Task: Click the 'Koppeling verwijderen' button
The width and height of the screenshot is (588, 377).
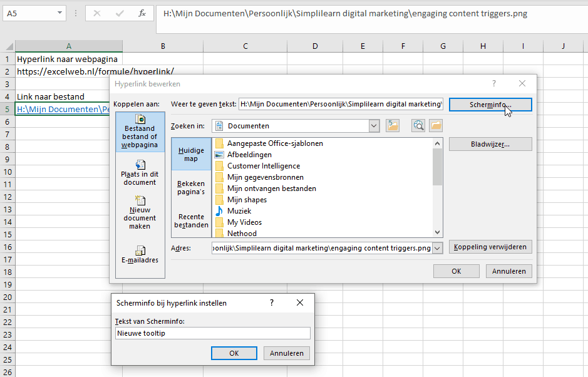Action: 490,247
